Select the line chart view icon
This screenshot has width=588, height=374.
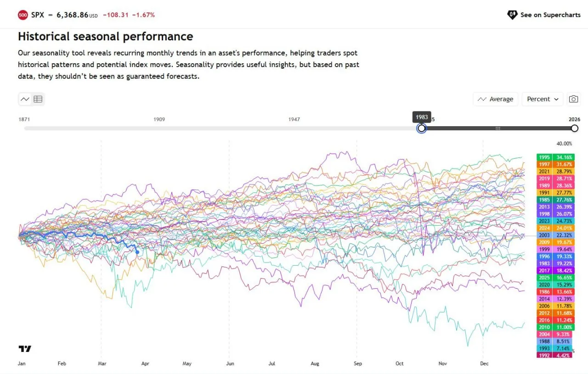click(25, 99)
